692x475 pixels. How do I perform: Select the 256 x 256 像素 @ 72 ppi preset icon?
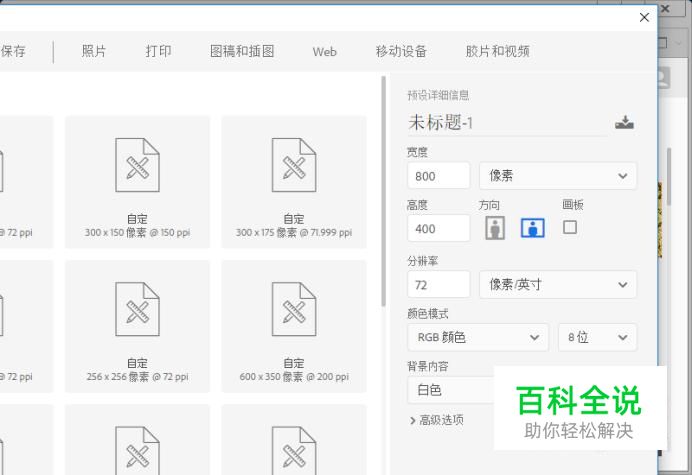coord(137,309)
